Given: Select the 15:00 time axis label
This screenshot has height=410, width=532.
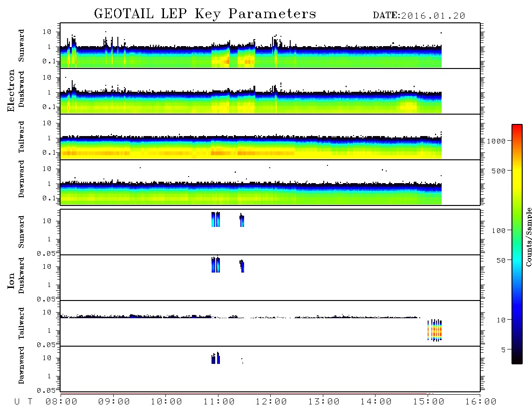Looking at the screenshot, I should tap(429, 402).
